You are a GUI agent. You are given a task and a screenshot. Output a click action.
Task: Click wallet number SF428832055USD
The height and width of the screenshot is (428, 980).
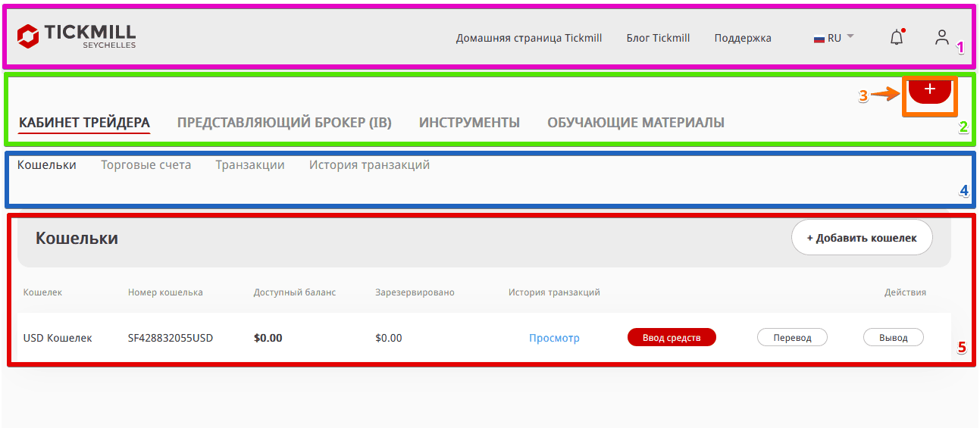coord(171,338)
